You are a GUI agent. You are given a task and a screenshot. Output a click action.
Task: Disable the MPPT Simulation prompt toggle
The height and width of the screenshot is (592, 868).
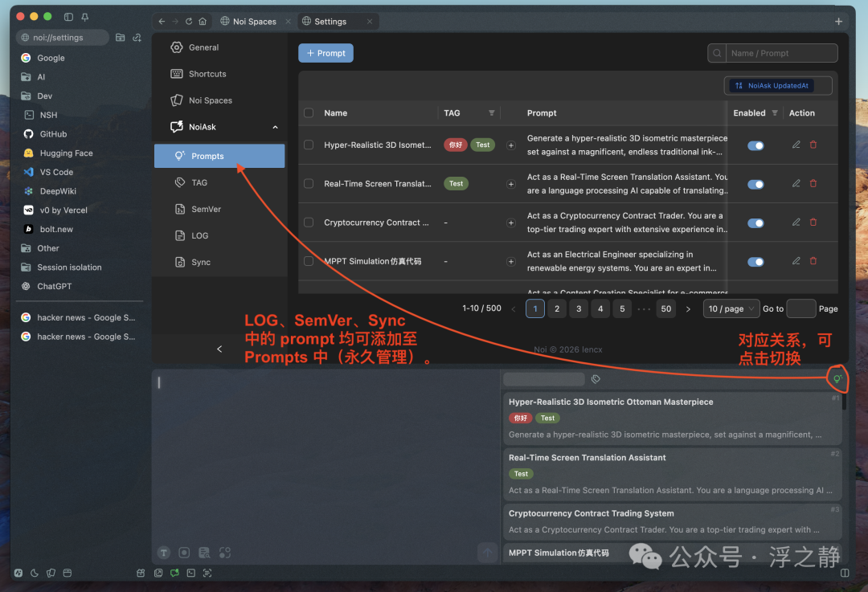click(x=755, y=262)
